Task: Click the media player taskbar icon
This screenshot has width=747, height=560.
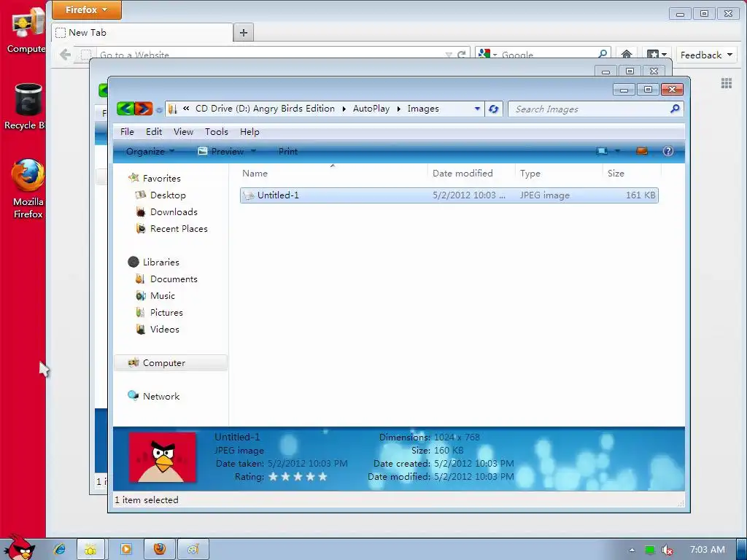Action: click(x=125, y=549)
